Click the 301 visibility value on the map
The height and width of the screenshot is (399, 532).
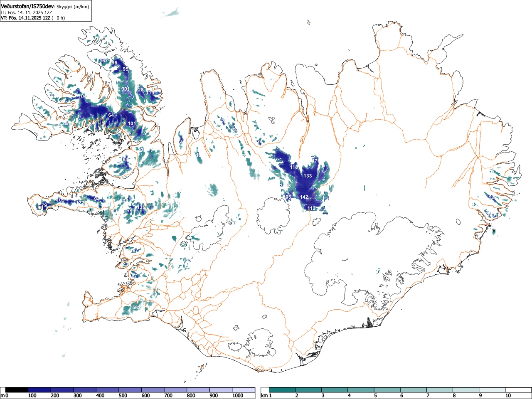tap(125, 89)
